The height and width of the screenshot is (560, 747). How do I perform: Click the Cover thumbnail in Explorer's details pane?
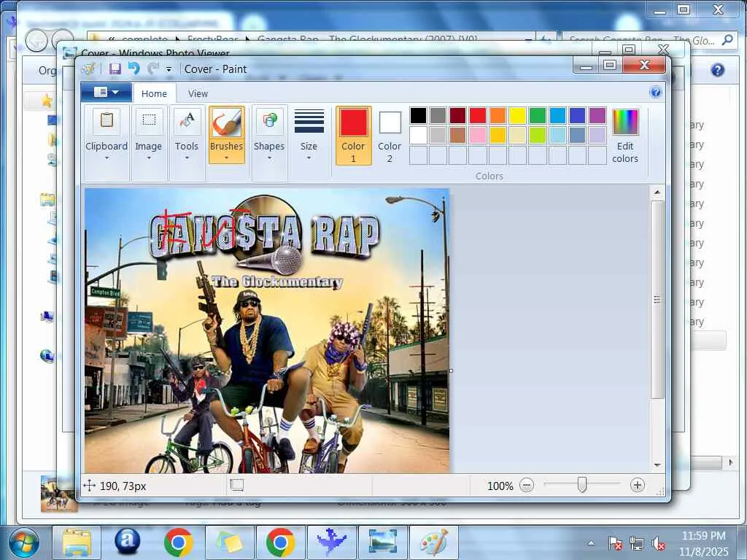point(58,494)
